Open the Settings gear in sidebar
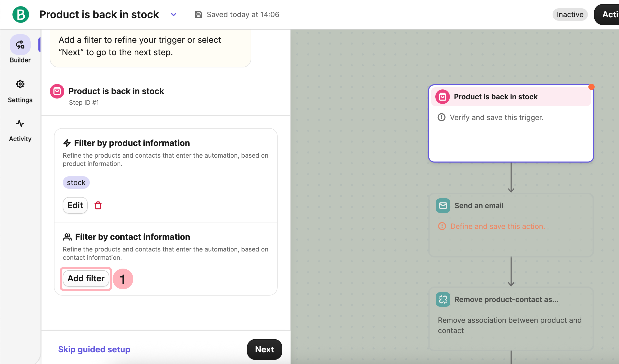Image resolution: width=619 pixels, height=364 pixels. click(x=20, y=84)
